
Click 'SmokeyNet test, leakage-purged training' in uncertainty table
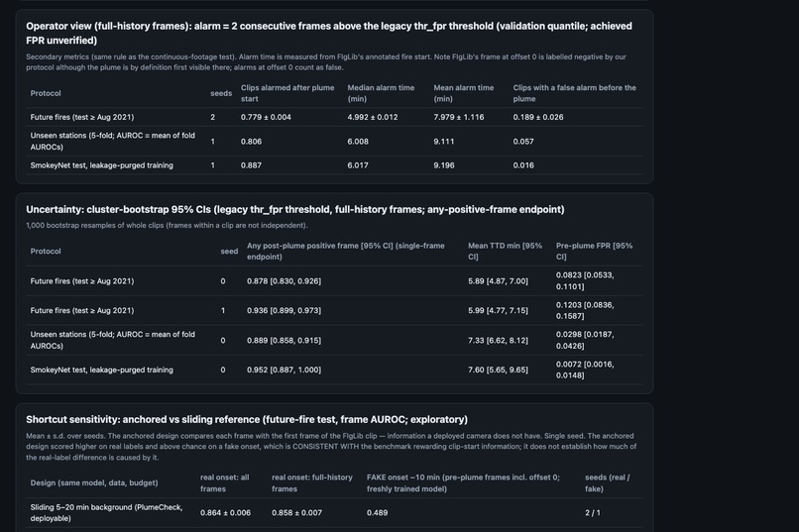tap(101, 370)
